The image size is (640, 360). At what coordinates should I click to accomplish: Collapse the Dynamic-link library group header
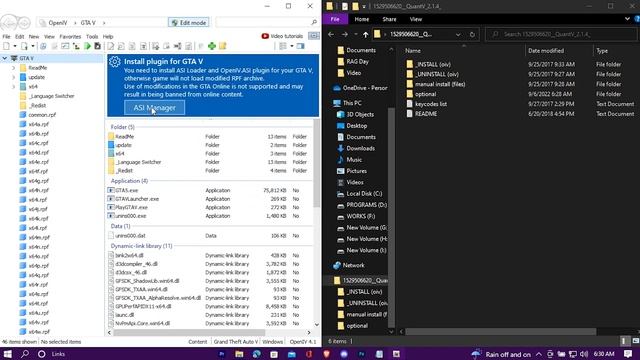click(141, 246)
